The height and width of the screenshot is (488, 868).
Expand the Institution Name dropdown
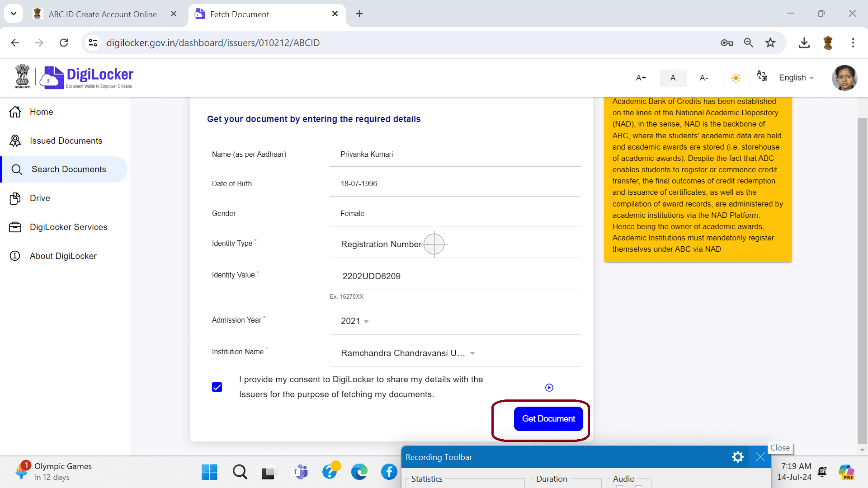coord(455,353)
